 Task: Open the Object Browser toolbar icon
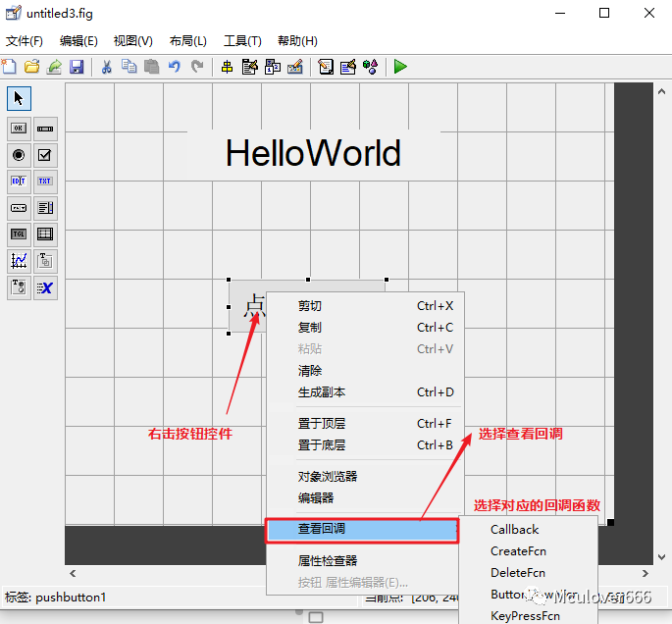[x=370, y=67]
